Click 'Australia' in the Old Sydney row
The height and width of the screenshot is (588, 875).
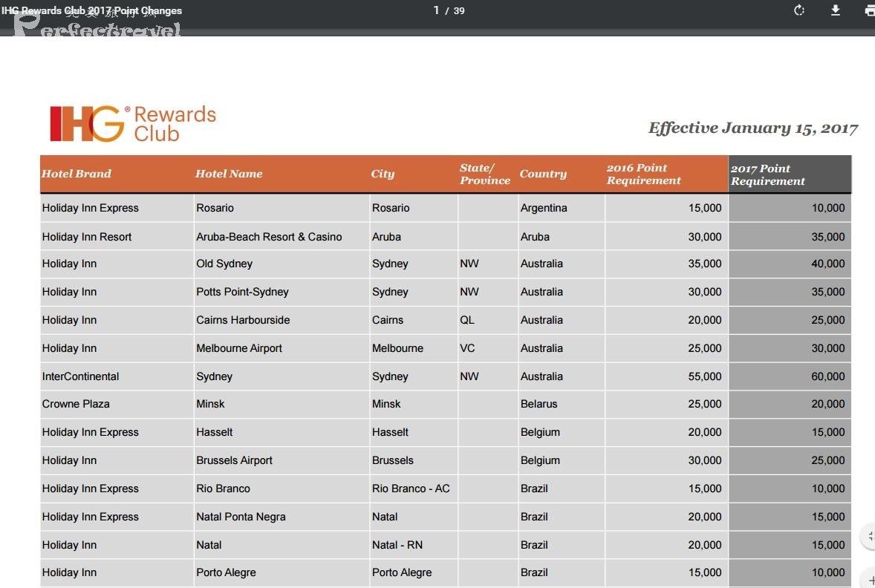click(x=541, y=264)
